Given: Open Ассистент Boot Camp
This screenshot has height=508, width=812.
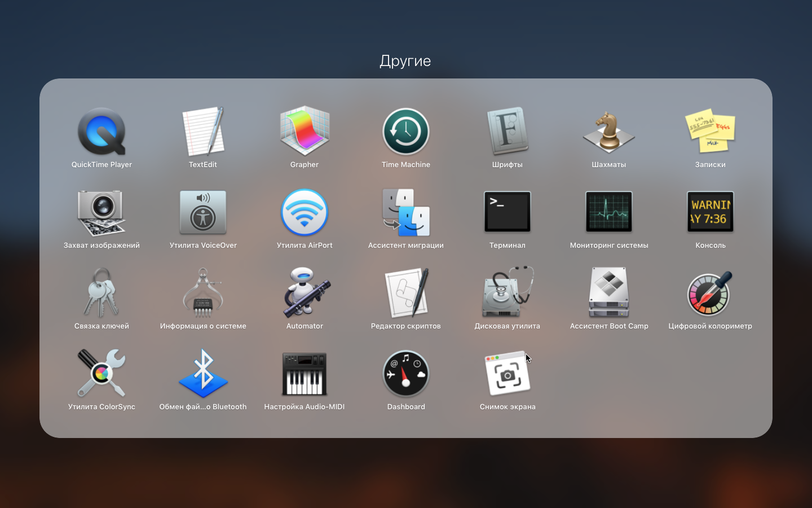Looking at the screenshot, I should [609, 293].
